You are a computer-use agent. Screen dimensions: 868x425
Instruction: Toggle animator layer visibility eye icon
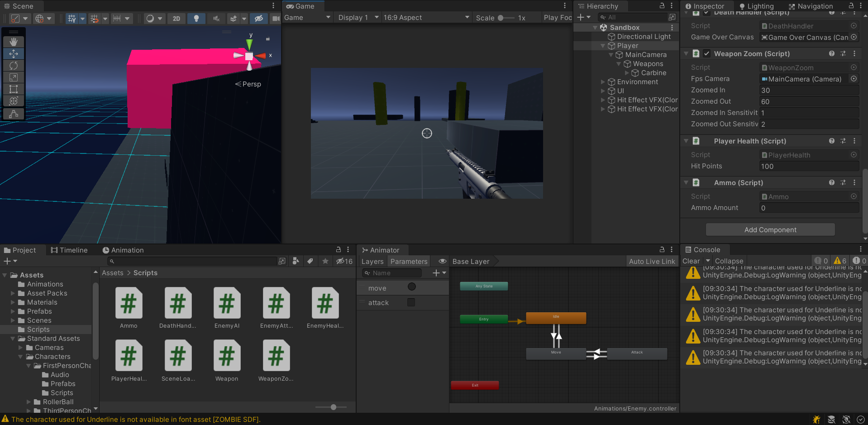click(x=442, y=261)
